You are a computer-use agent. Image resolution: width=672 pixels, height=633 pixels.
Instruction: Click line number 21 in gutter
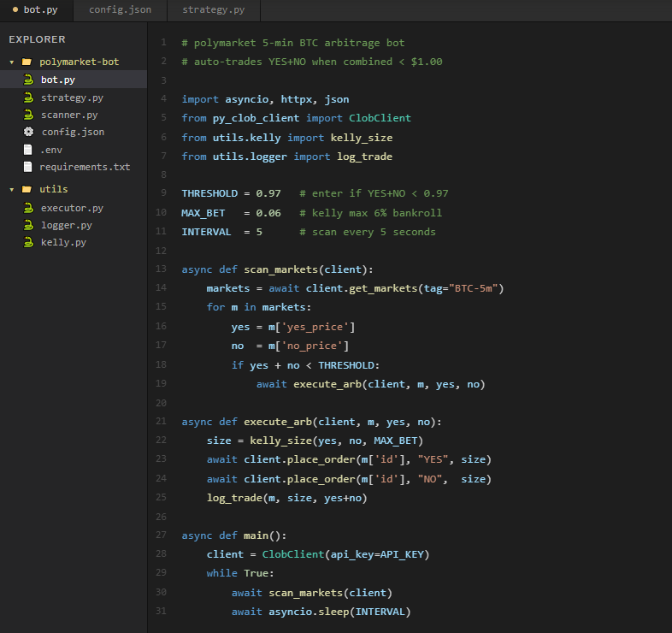(161, 421)
